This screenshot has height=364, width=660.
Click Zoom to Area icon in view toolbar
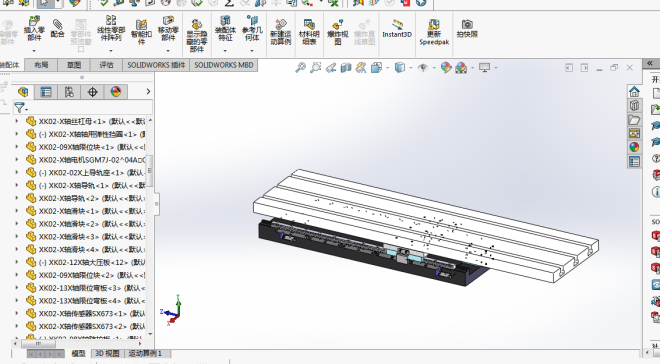[x=315, y=67]
